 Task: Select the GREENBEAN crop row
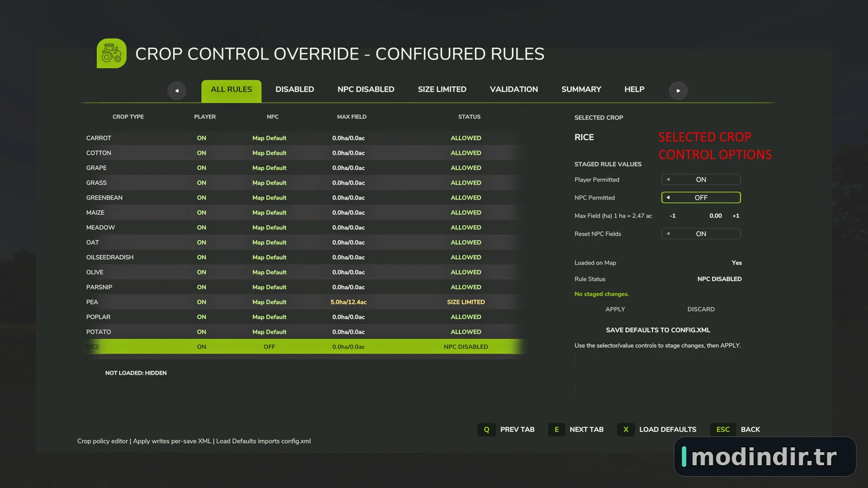click(x=304, y=197)
